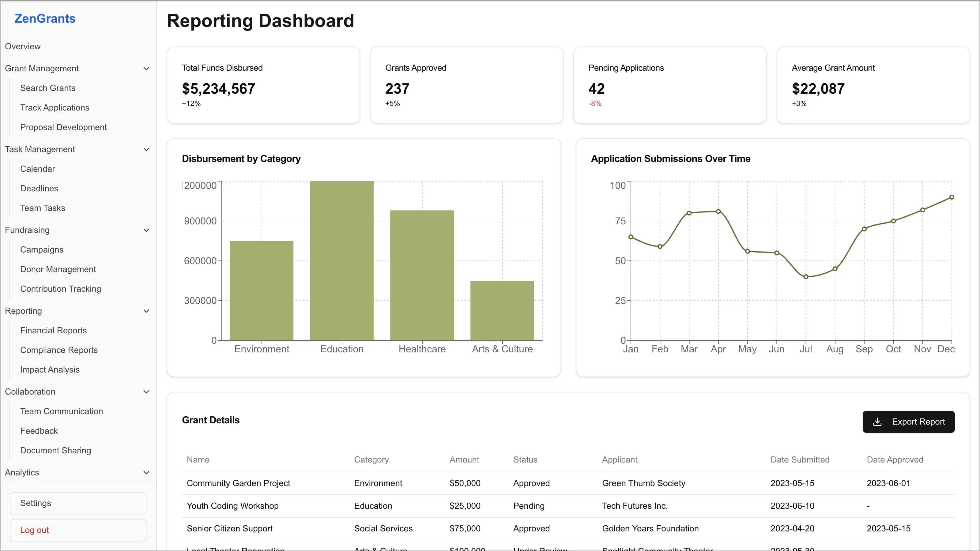Open Team Communication page
980x551 pixels.
click(x=62, y=411)
